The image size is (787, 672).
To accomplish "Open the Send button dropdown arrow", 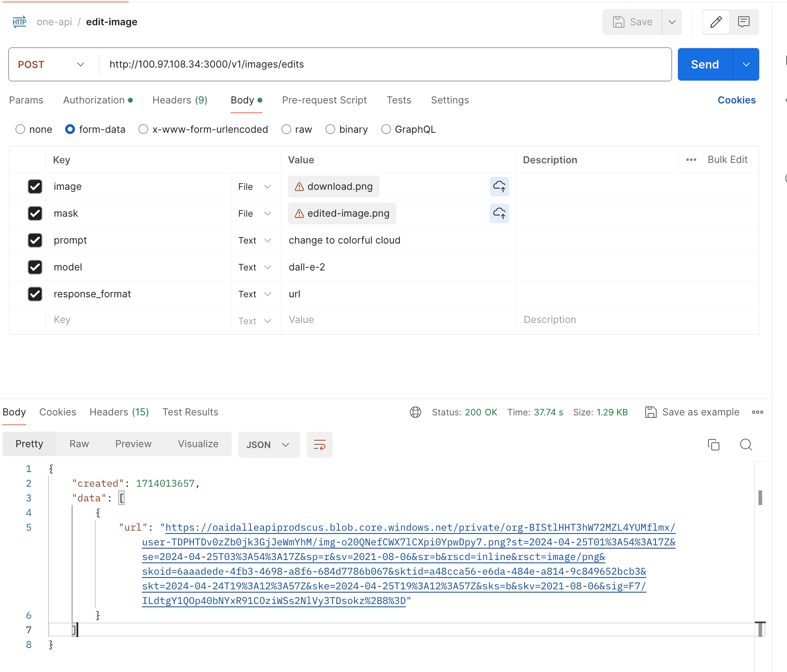I will click(746, 64).
